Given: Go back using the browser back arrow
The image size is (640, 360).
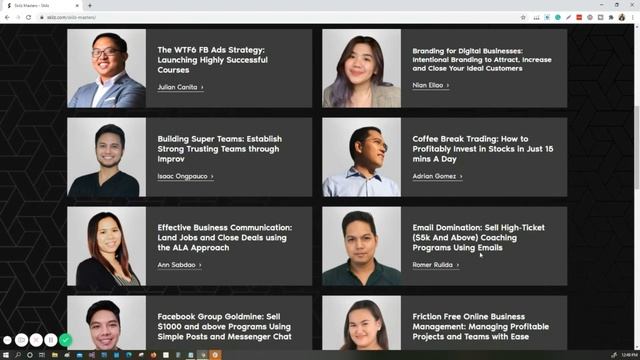Looking at the screenshot, I should point(7,18).
